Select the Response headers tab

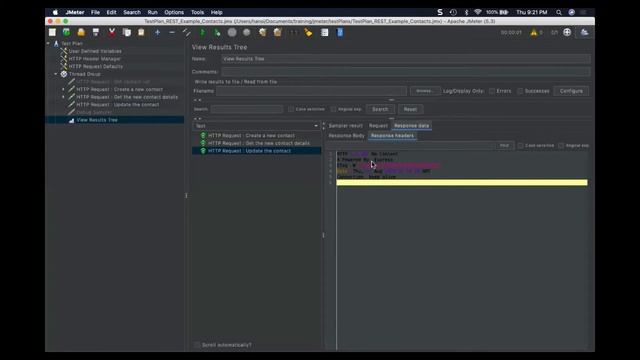coord(392,136)
